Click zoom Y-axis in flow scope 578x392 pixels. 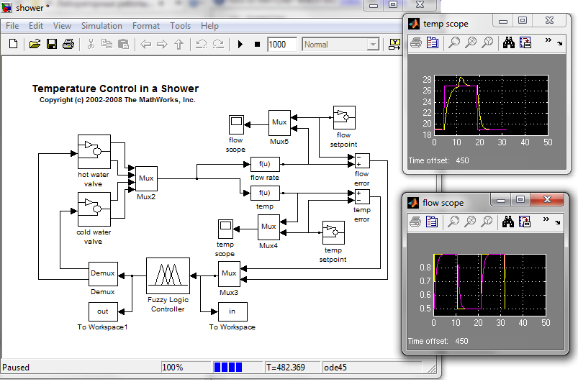[x=487, y=222]
